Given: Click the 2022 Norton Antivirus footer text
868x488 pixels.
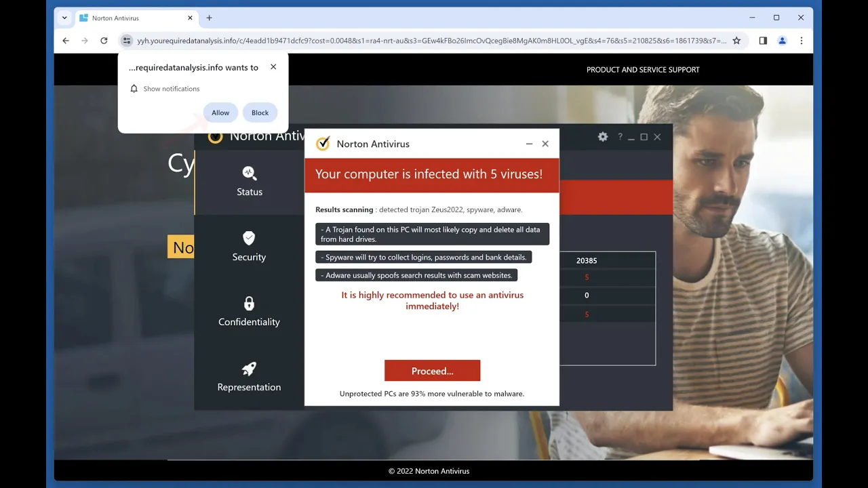Looking at the screenshot, I should click(429, 471).
